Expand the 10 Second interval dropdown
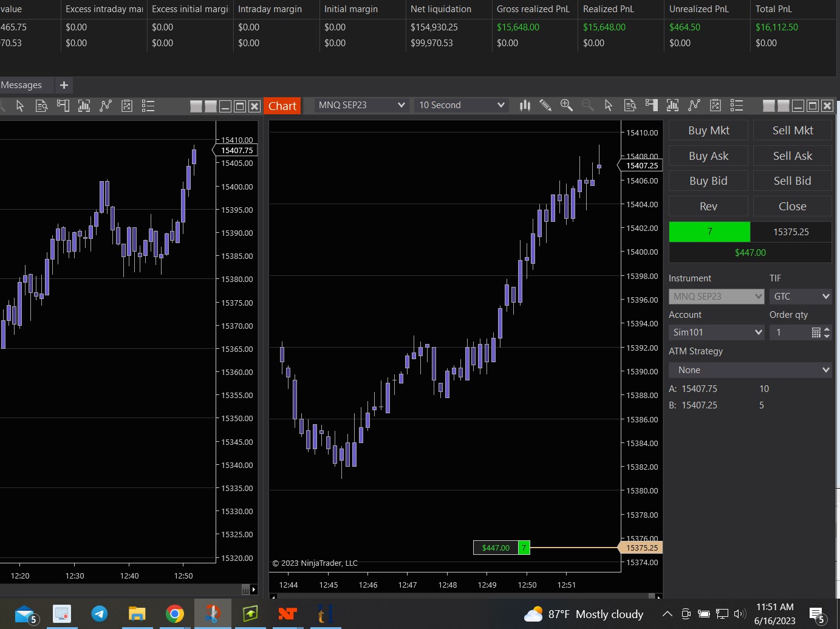This screenshot has width=840, height=629. 462,105
